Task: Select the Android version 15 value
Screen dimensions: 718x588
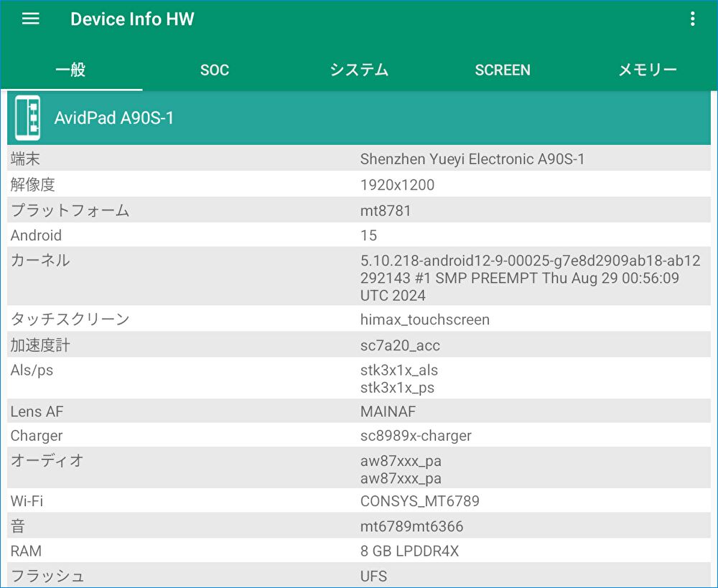Action: pyautogui.click(x=368, y=235)
